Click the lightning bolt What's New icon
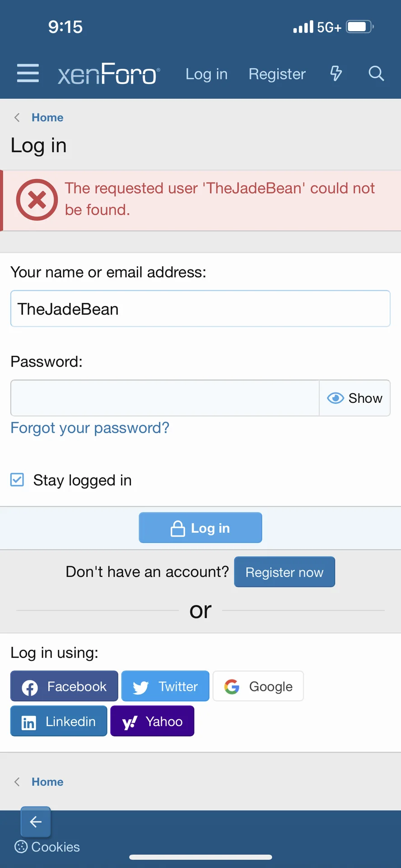Screen dimensions: 401x868 click(x=336, y=73)
